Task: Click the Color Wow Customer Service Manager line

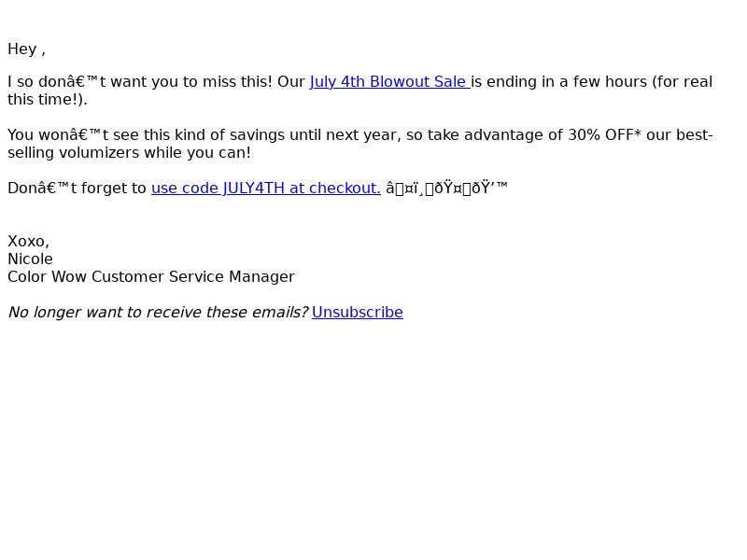Action: click(x=151, y=276)
